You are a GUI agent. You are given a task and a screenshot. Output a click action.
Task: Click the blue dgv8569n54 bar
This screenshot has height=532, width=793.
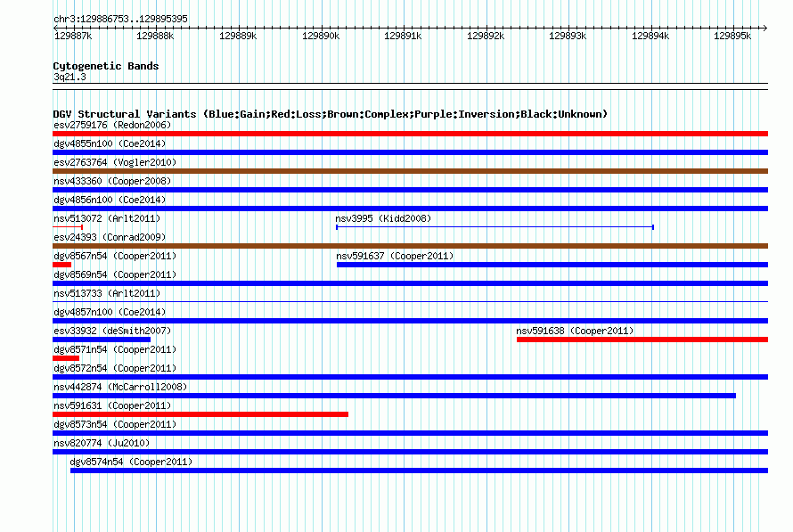pyautogui.click(x=410, y=283)
